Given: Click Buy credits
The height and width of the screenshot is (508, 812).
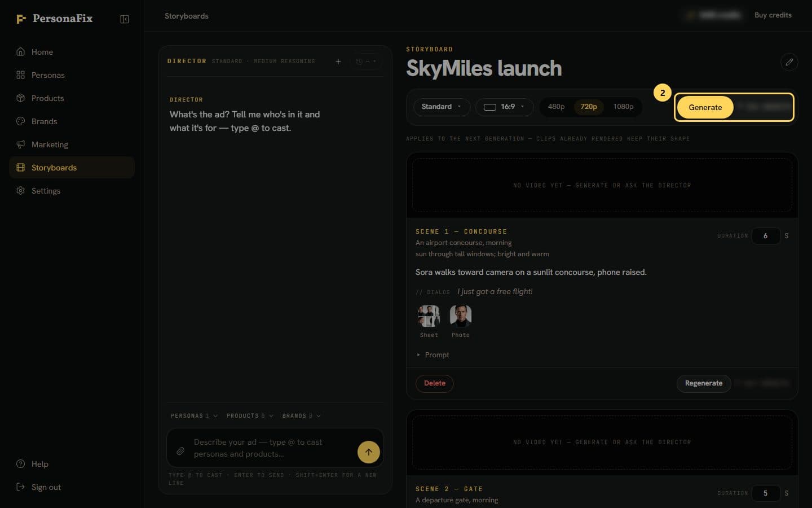Looking at the screenshot, I should pos(773,15).
